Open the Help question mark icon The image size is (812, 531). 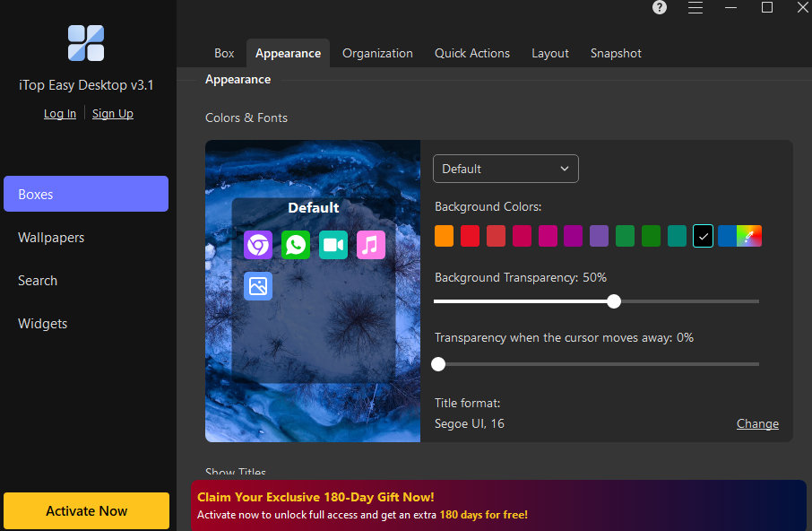coord(659,8)
